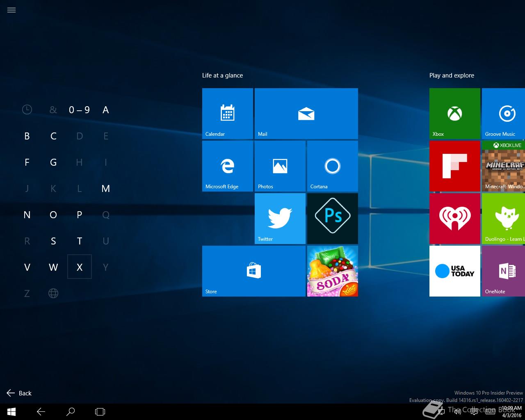Open the OneNote tile
This screenshot has height=420, width=525.
click(x=504, y=271)
